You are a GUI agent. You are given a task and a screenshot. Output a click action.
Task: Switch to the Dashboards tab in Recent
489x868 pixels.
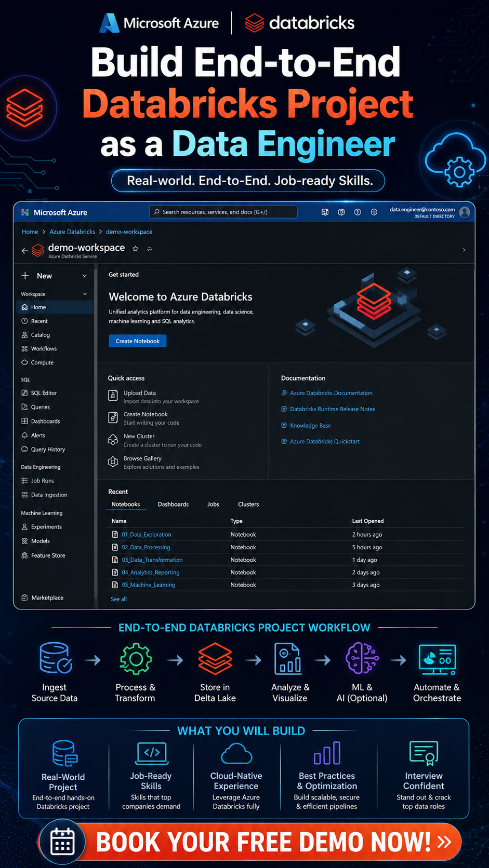click(x=173, y=505)
